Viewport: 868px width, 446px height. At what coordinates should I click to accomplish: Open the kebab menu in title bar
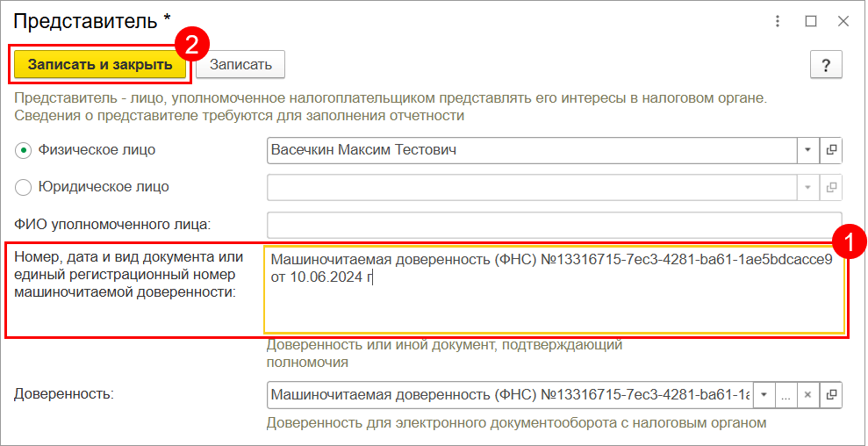click(x=777, y=21)
